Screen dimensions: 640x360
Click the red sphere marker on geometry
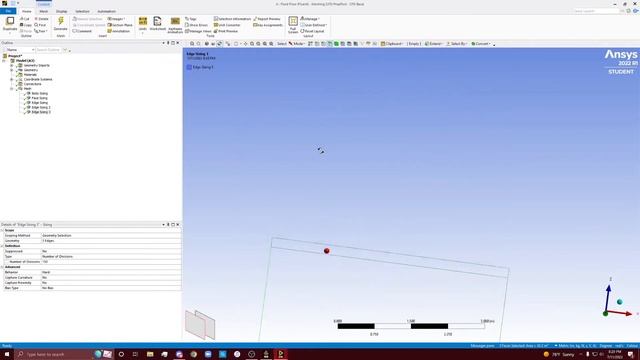click(327, 251)
